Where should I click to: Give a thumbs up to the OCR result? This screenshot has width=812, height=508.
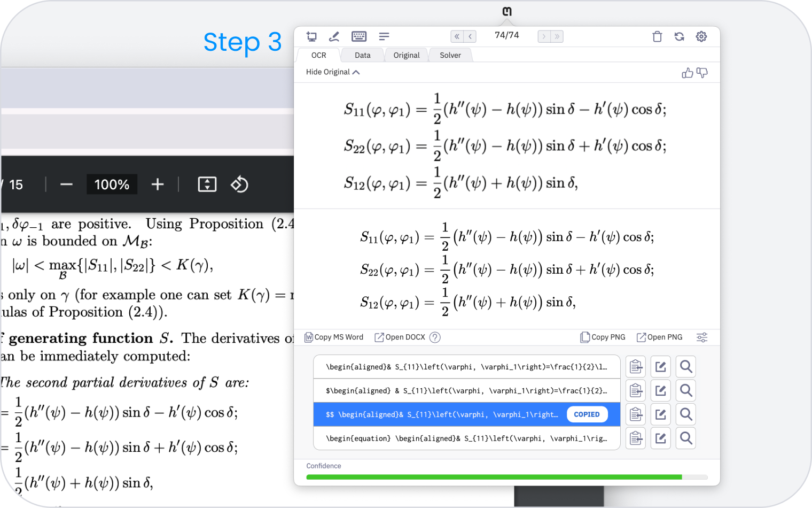(x=688, y=73)
